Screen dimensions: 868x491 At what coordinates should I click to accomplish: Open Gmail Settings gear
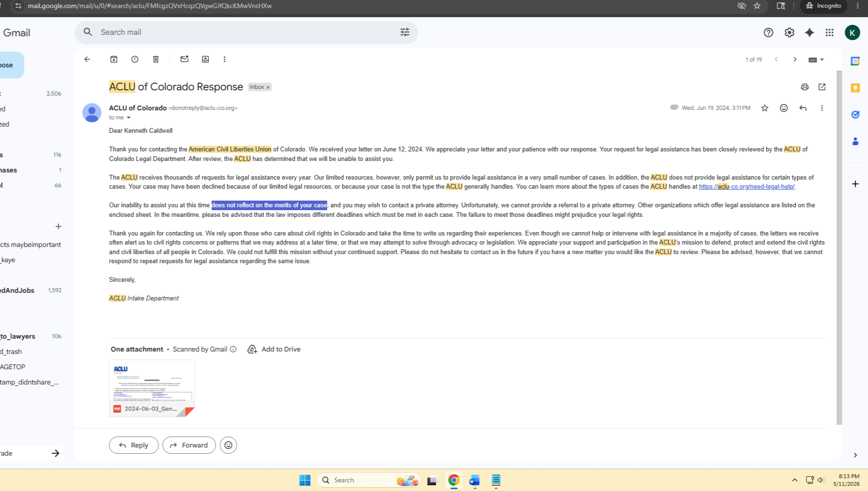pyautogui.click(x=789, y=32)
